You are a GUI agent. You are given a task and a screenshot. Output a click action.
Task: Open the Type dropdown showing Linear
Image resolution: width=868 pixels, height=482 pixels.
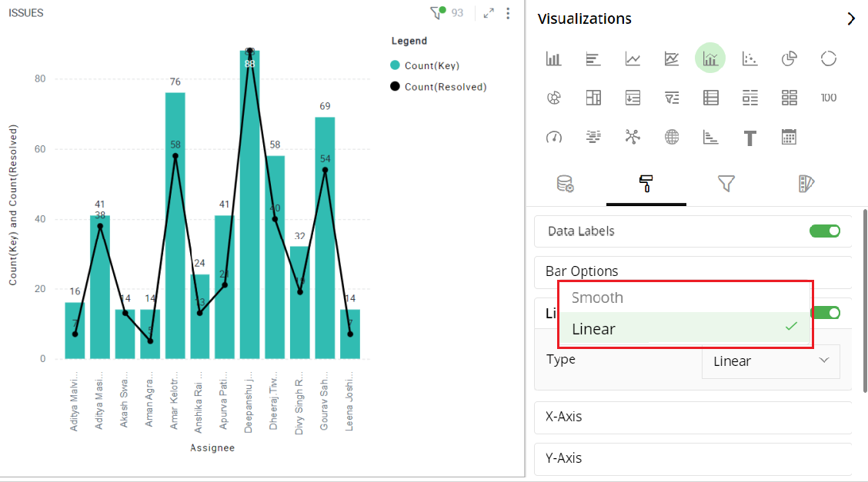click(x=770, y=361)
